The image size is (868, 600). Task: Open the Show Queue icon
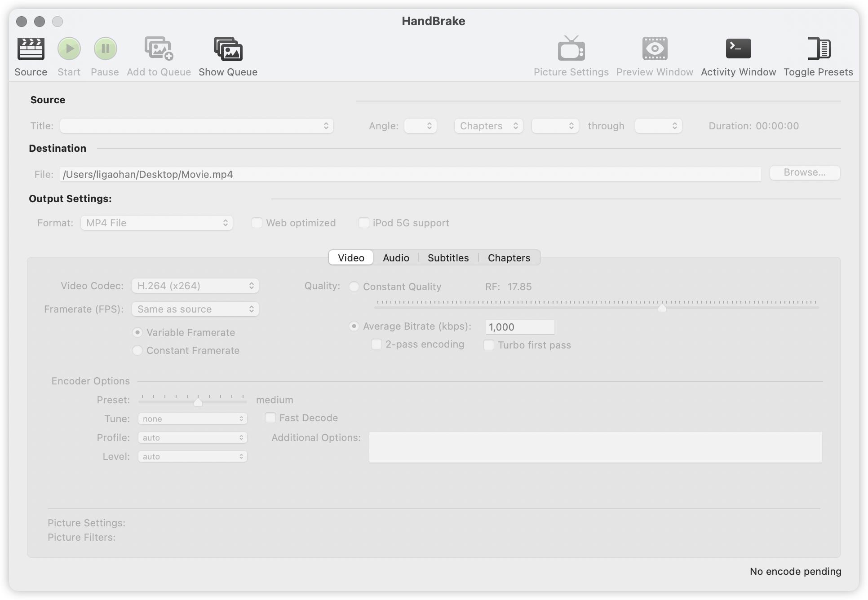(228, 49)
